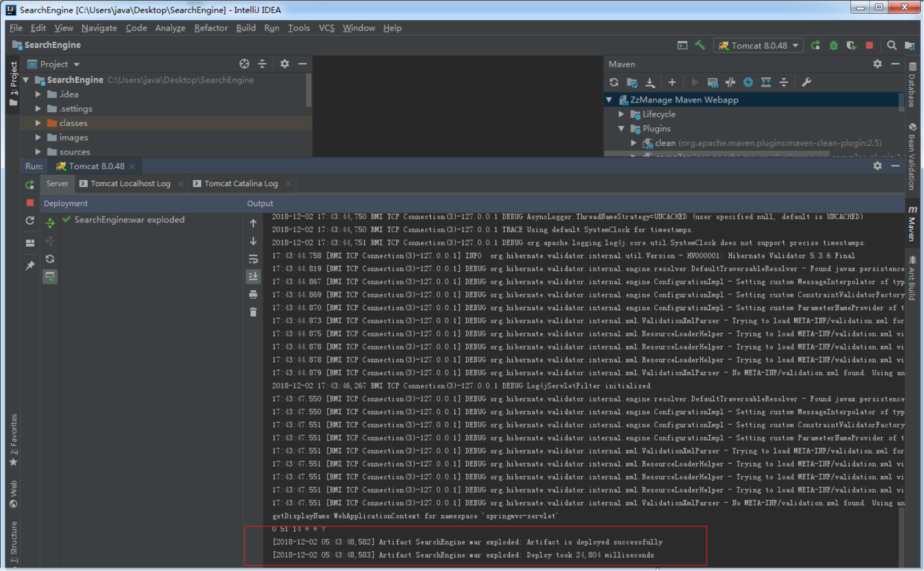Select SearchEngine:war exploded deployment

[129, 220]
